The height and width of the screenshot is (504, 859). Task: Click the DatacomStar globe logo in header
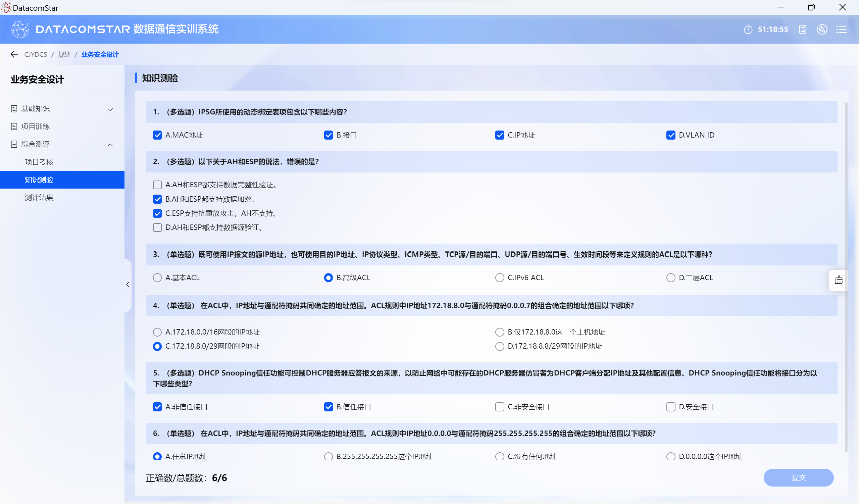pos(20,29)
